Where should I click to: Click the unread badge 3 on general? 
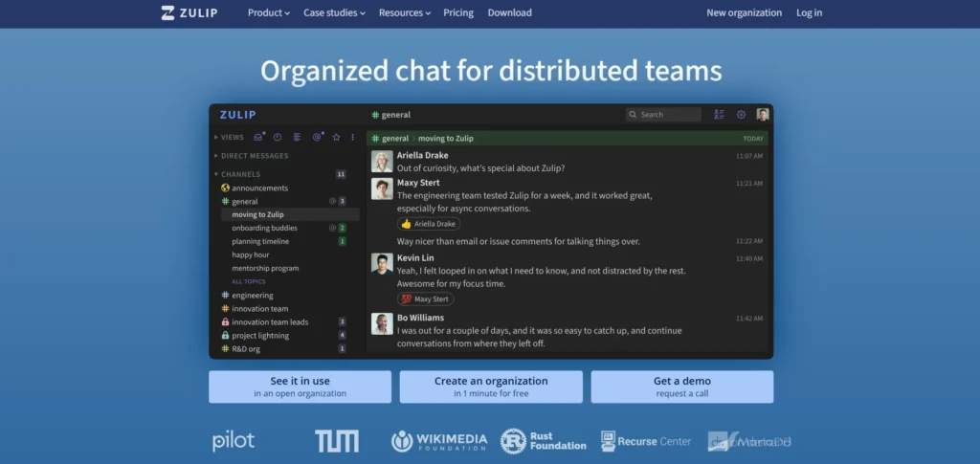(342, 201)
